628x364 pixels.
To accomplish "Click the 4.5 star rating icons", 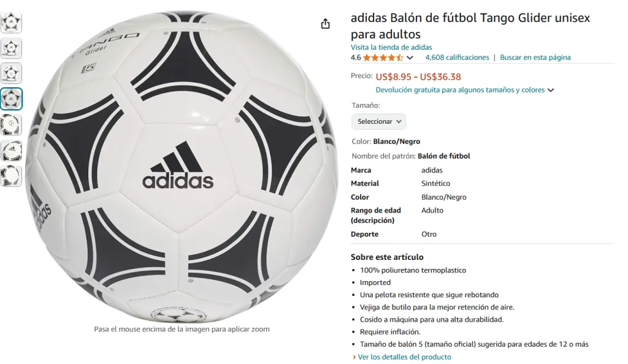I will click(x=383, y=58).
